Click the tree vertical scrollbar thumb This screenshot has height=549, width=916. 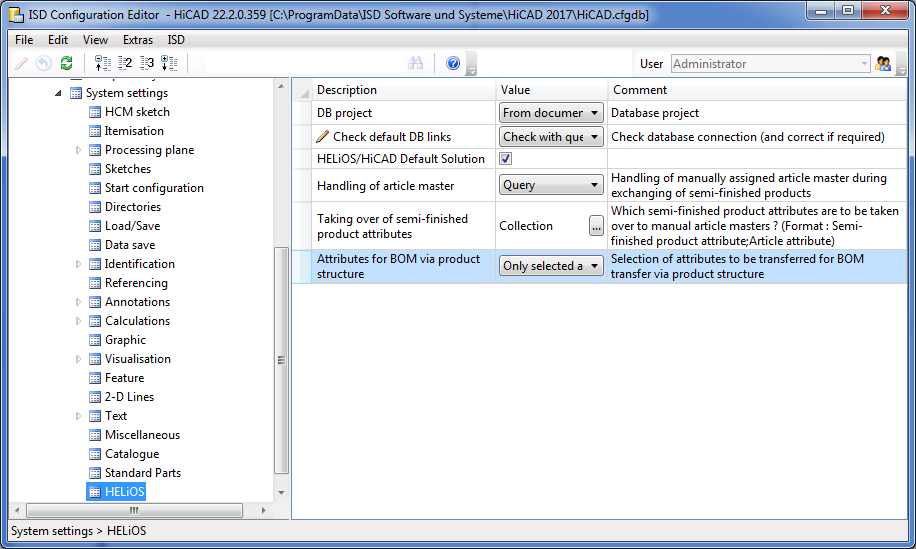point(281,360)
